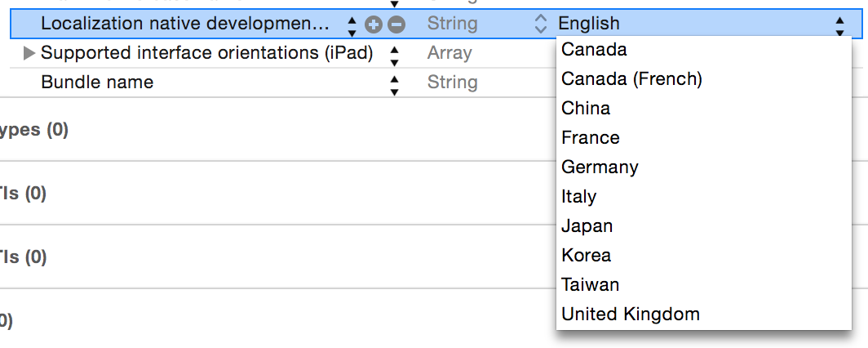Expand Supported interface orientations (iPad) row

coord(29,54)
